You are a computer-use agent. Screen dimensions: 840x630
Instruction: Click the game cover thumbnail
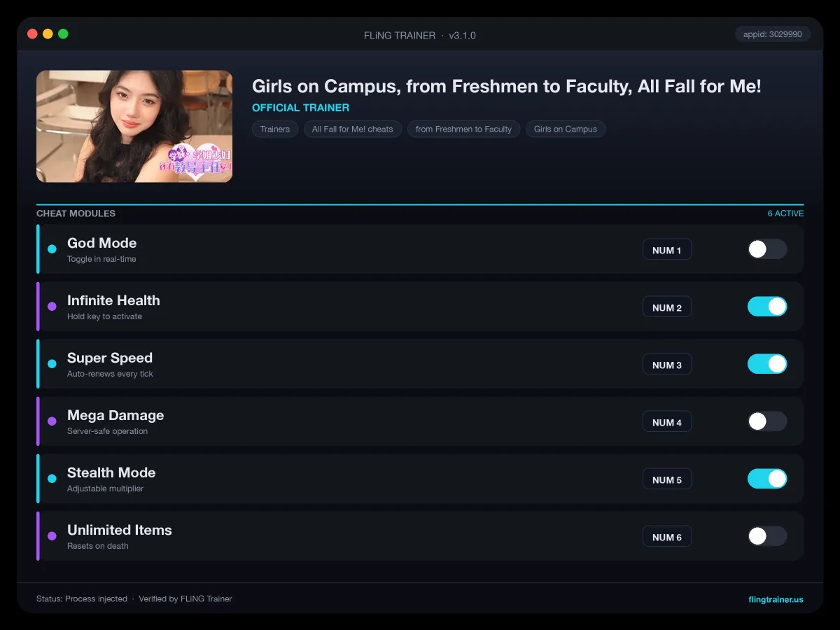(x=134, y=126)
